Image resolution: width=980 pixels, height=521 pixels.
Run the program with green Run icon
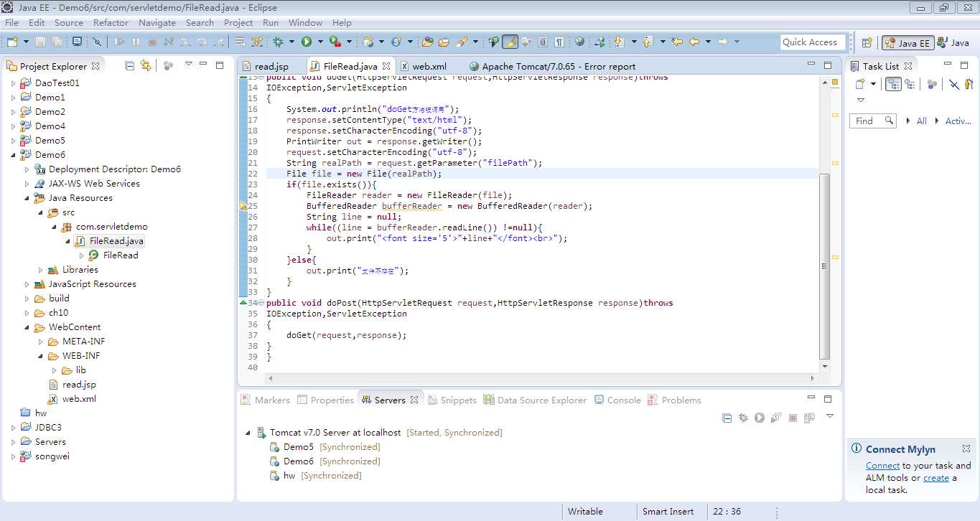click(x=307, y=42)
